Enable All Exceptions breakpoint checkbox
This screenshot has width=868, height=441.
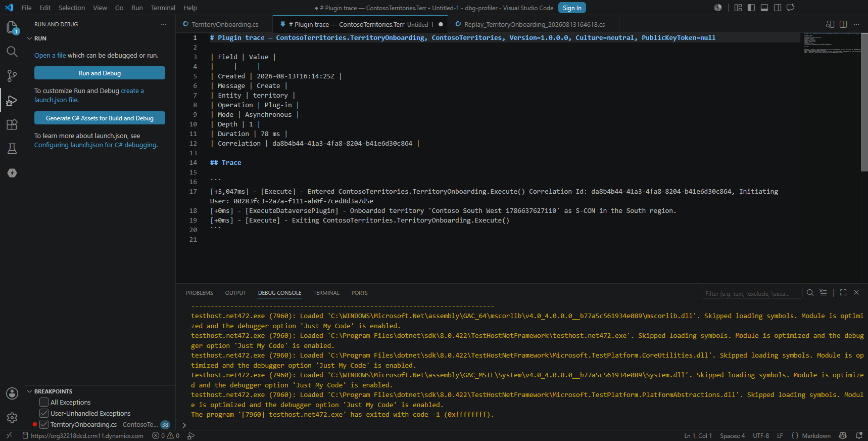[x=44, y=402]
